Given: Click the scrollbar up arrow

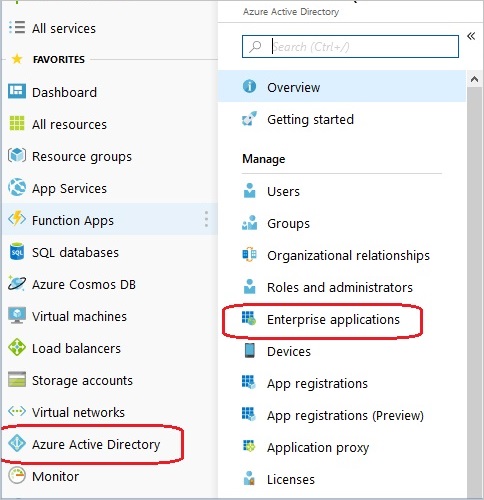Looking at the screenshot, I should click(474, 79).
